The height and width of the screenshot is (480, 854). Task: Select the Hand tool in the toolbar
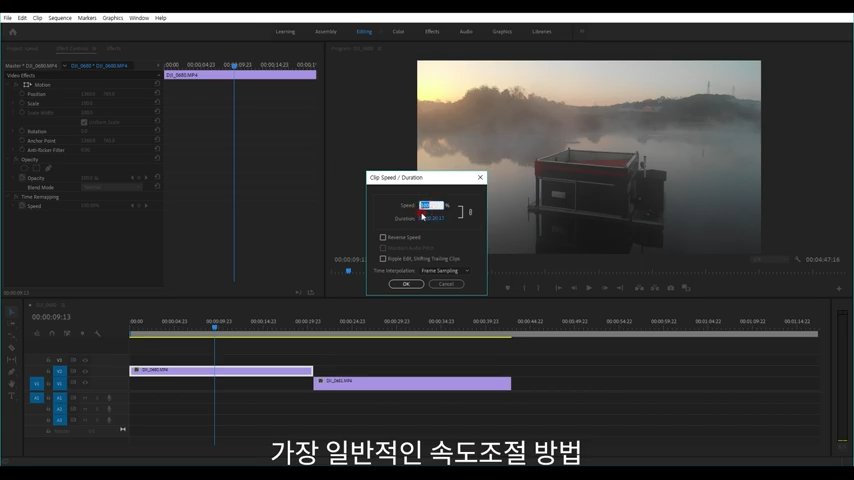(x=11, y=384)
